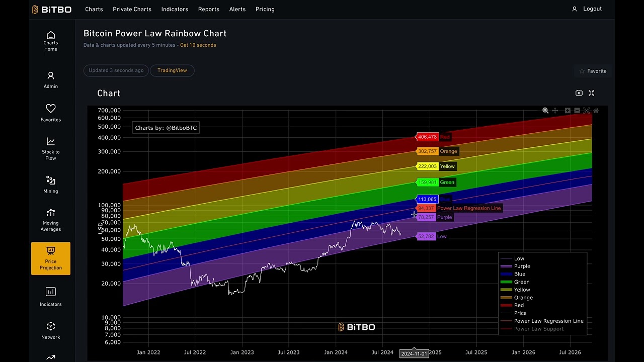The image size is (644, 362).
Task: Toggle the Green band in legend
Action: click(515, 282)
